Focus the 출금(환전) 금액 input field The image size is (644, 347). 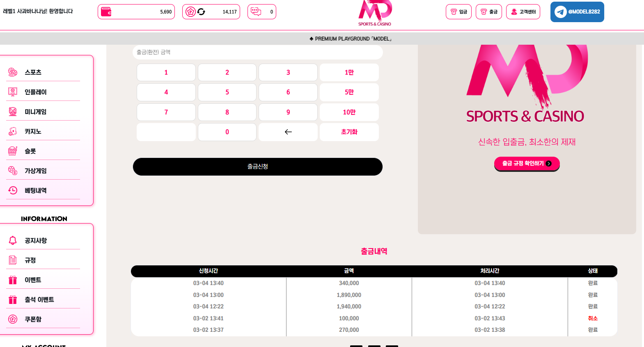pos(258,52)
